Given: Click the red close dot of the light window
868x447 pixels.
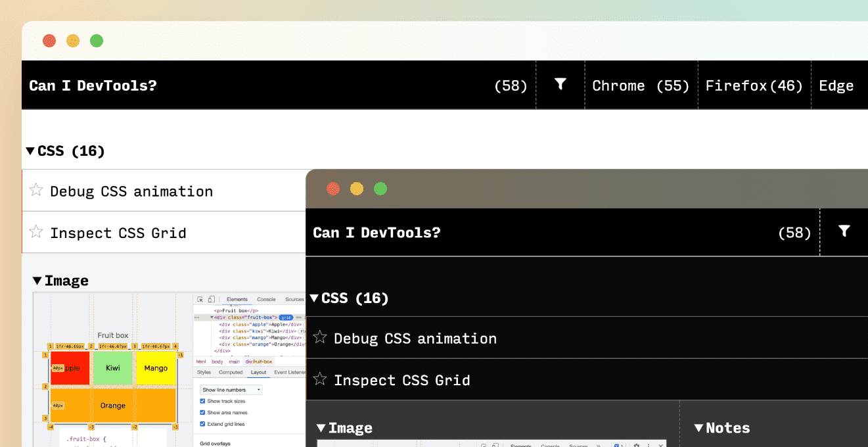Looking at the screenshot, I should 49,41.
